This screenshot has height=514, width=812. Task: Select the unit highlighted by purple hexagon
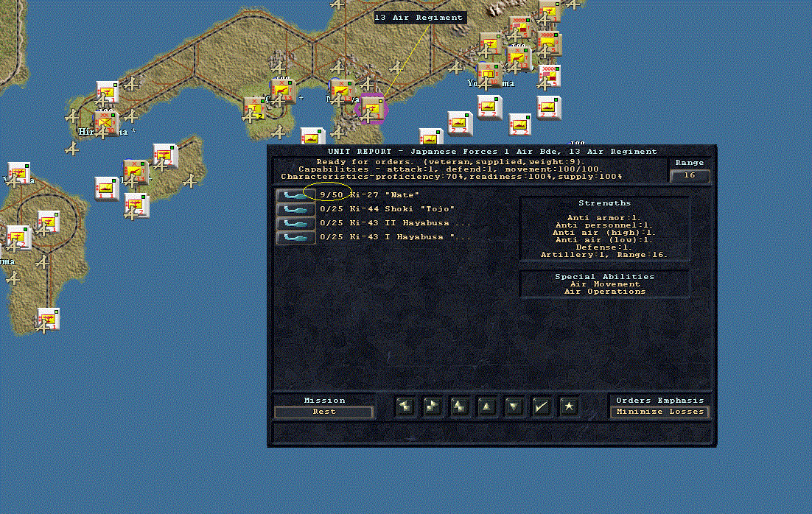(371, 109)
